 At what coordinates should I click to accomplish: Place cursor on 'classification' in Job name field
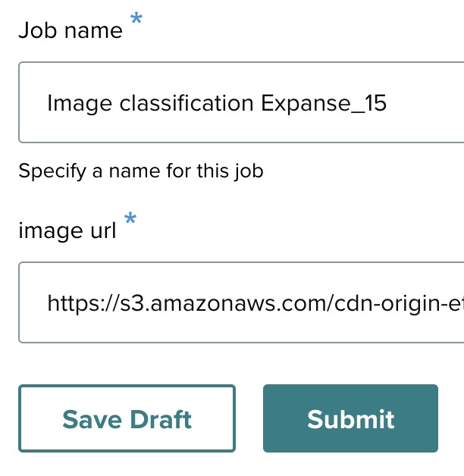pyautogui.click(x=187, y=103)
